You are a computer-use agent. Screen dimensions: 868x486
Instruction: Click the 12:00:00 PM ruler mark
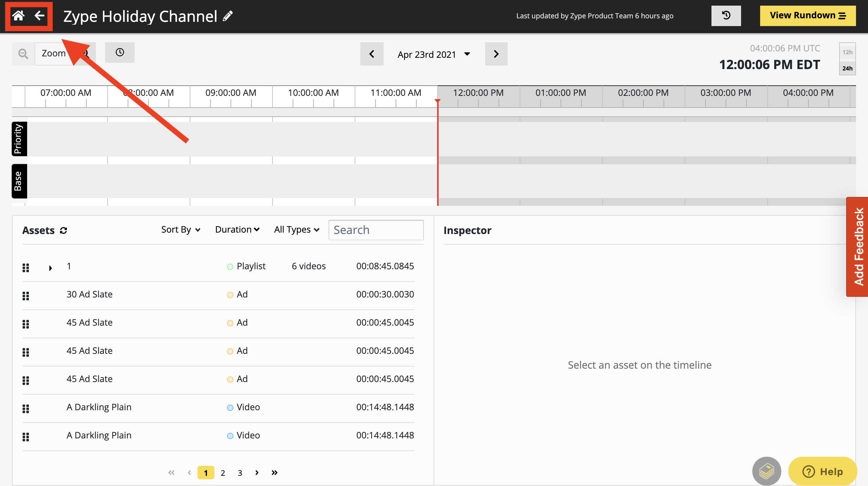[478, 93]
